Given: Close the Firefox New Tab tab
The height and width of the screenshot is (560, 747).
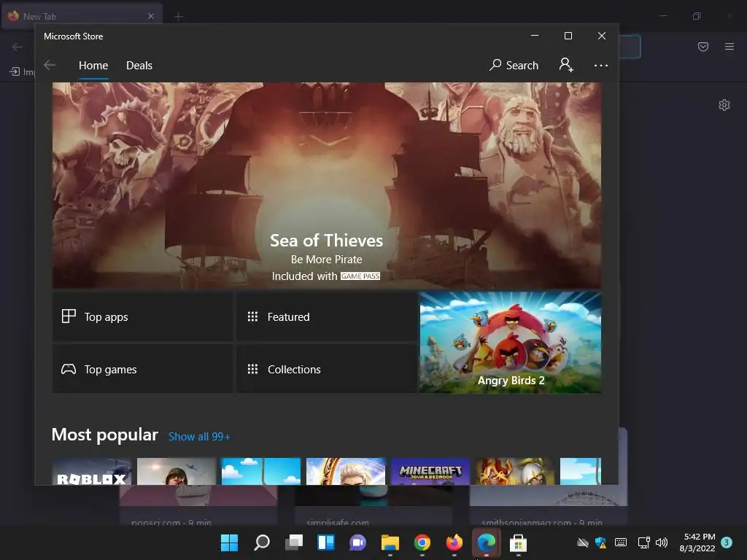Looking at the screenshot, I should (151, 16).
